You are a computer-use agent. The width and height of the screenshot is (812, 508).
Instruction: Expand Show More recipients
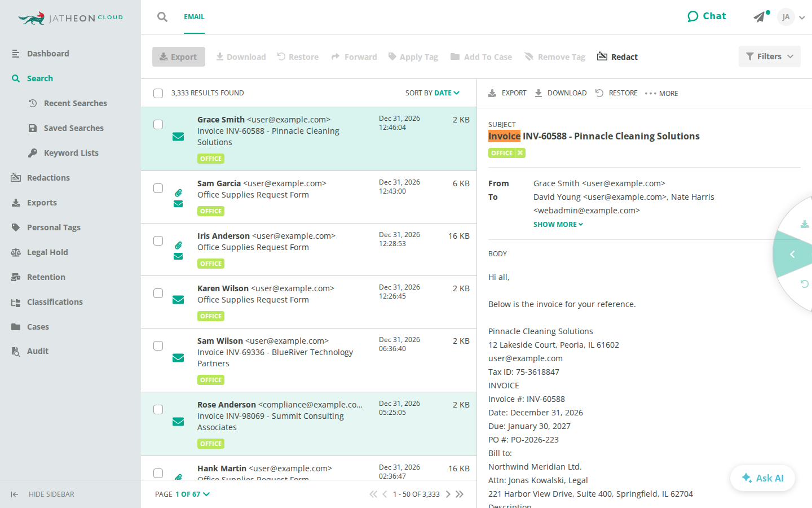558,224
